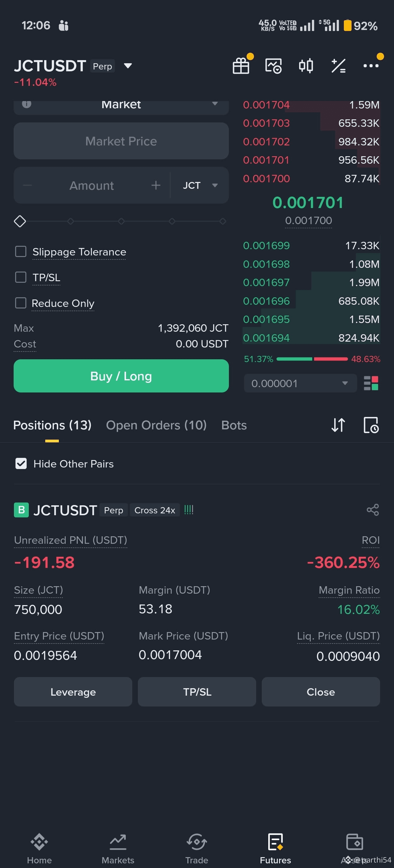The image size is (394, 868).
Task: Close the JCTUSDT position
Action: (x=321, y=692)
